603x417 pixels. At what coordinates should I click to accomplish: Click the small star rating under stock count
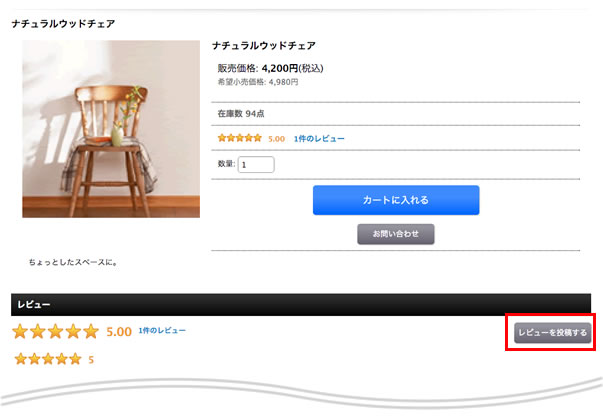click(x=240, y=138)
